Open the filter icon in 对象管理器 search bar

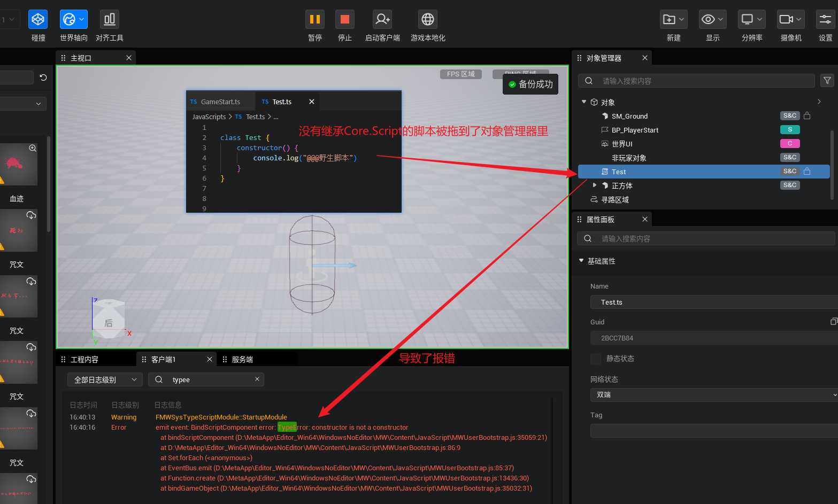coord(827,80)
